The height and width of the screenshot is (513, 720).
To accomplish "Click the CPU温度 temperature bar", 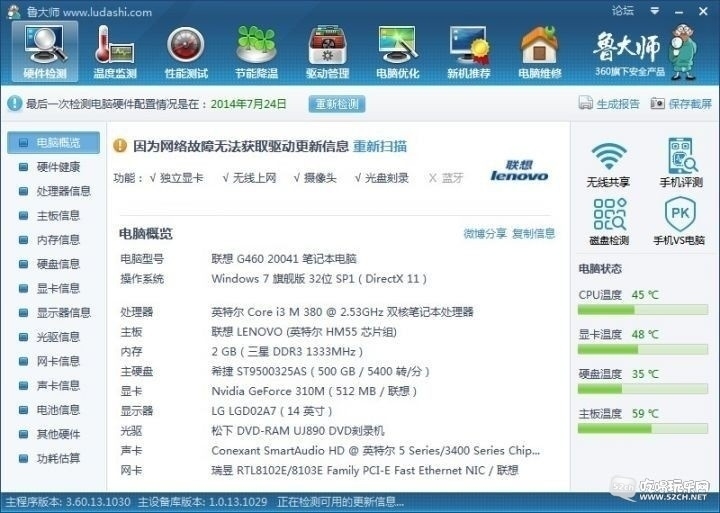I will (642, 310).
